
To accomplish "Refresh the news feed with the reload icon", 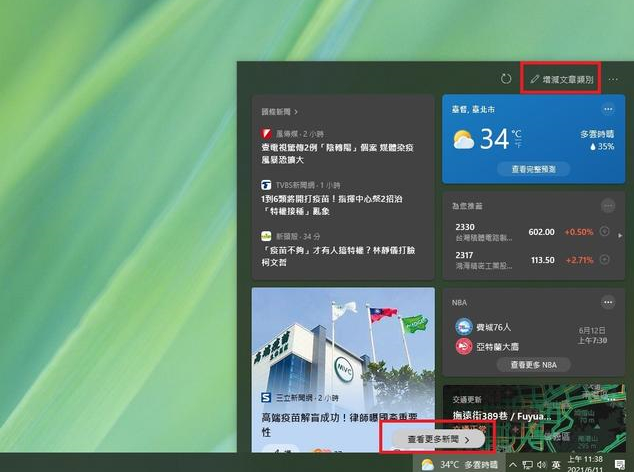I will point(506,79).
